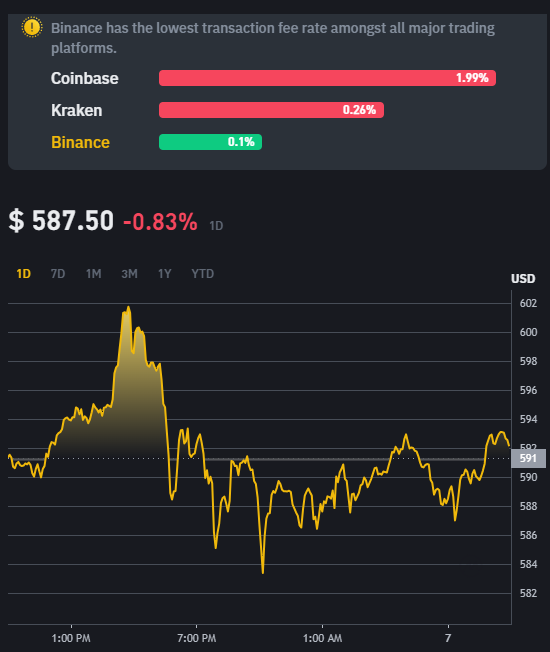Click the 1:00 PM time axis label
Image resolution: width=550 pixels, height=652 pixels.
tap(71, 638)
